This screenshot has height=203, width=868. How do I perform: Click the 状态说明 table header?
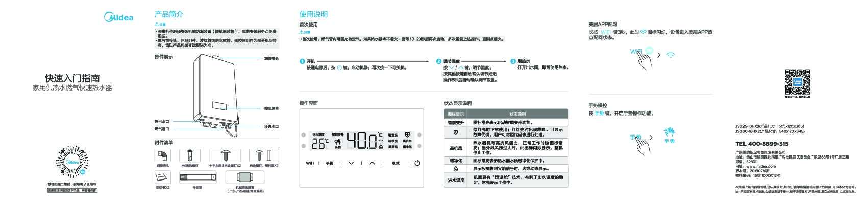click(x=517, y=114)
